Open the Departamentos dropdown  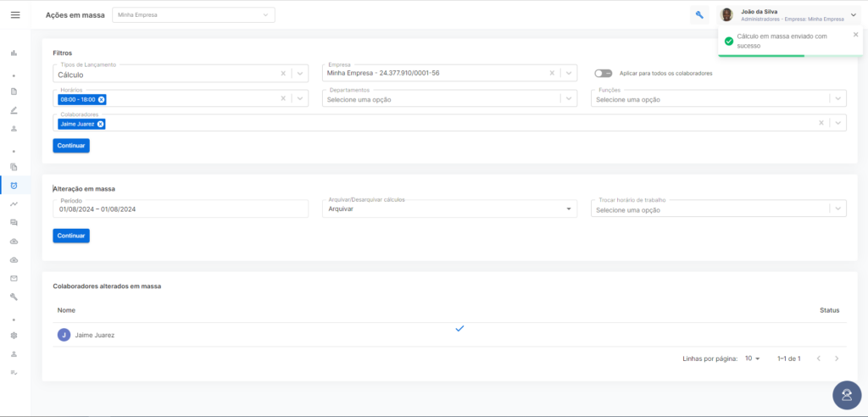(449, 98)
